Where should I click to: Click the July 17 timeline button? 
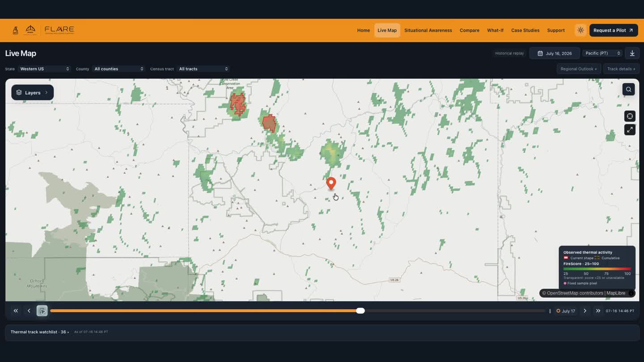point(566,311)
